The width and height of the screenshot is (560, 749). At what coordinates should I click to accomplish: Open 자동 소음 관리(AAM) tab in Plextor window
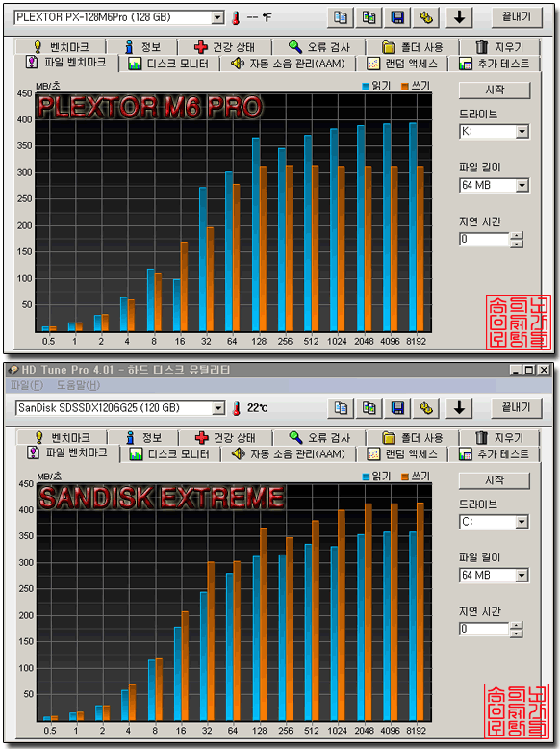pyautogui.click(x=288, y=64)
